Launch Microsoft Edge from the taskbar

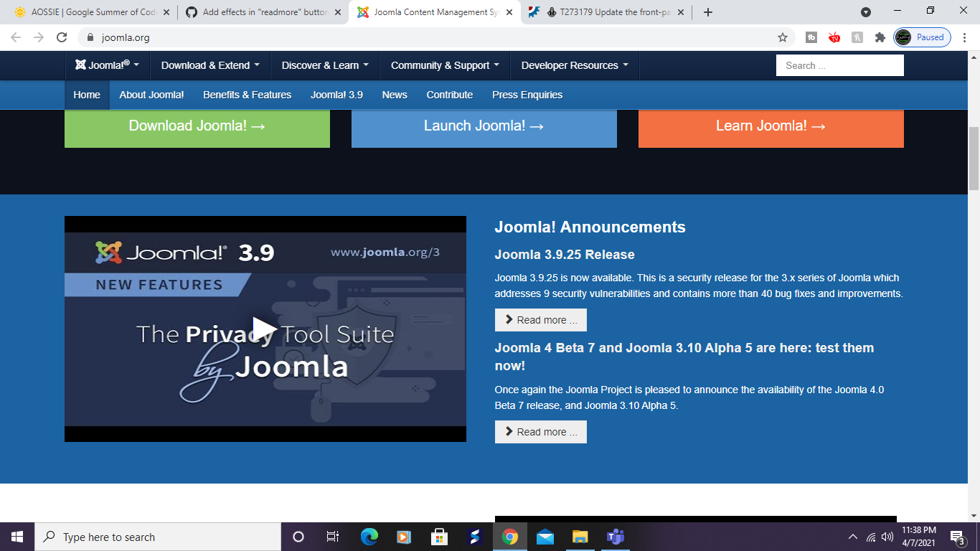(x=369, y=537)
